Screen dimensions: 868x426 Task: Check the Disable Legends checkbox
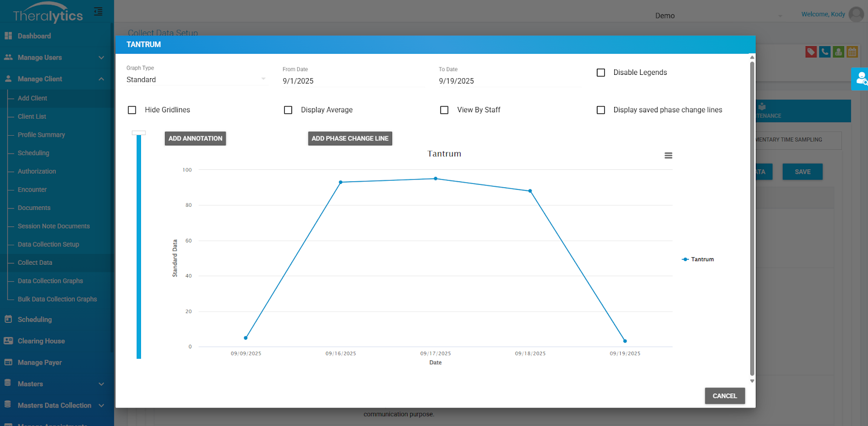[601, 73]
